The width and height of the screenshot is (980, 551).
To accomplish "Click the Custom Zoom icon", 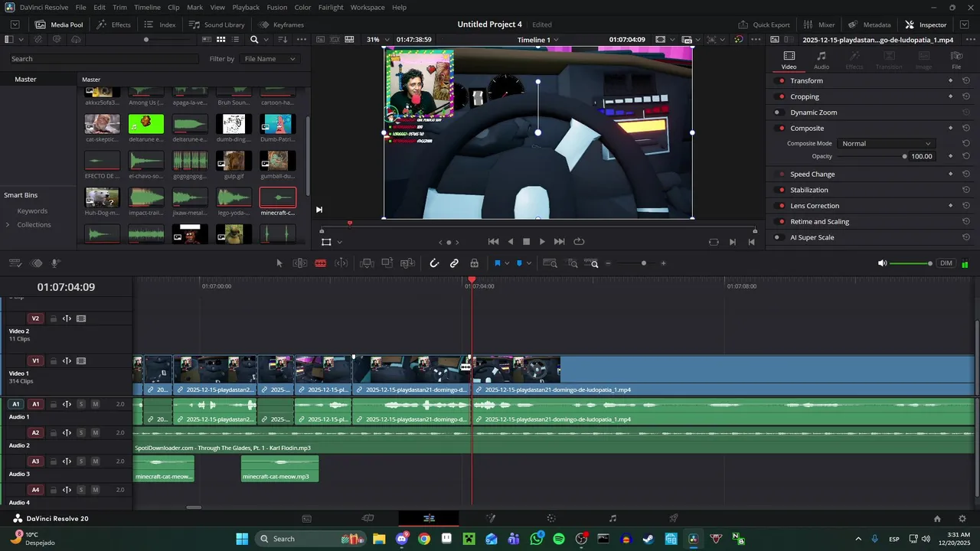I will click(592, 263).
